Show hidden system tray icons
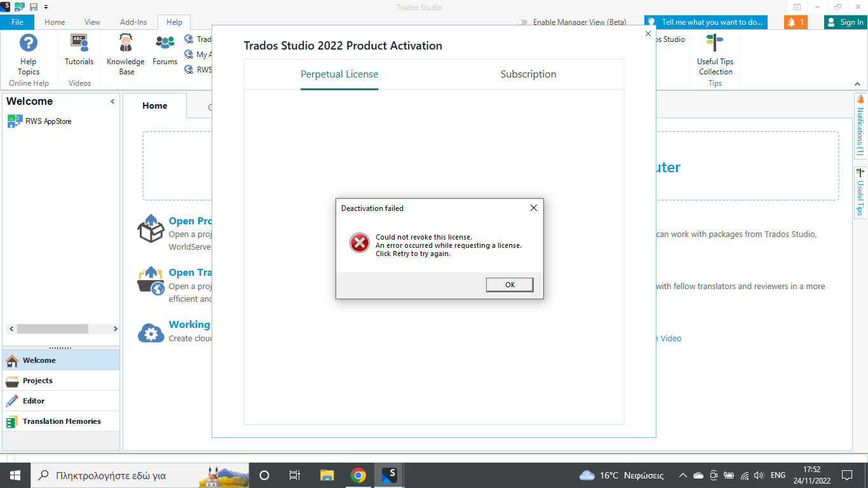This screenshot has height=488, width=868. coord(683,475)
